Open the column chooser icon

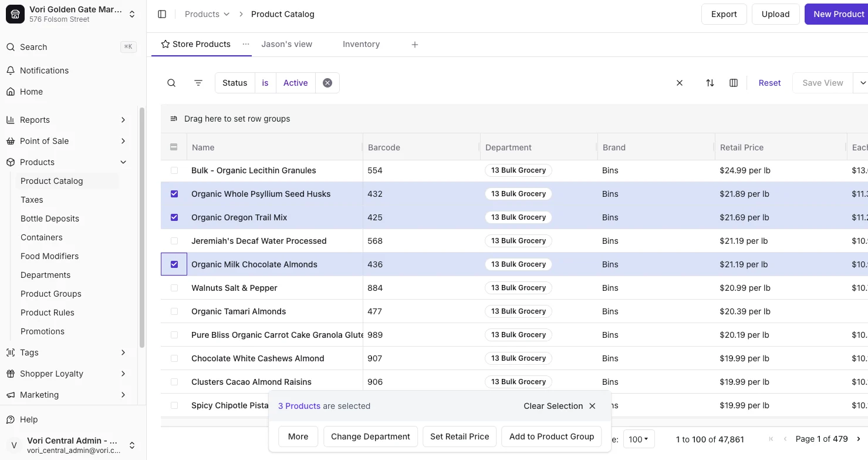734,83
